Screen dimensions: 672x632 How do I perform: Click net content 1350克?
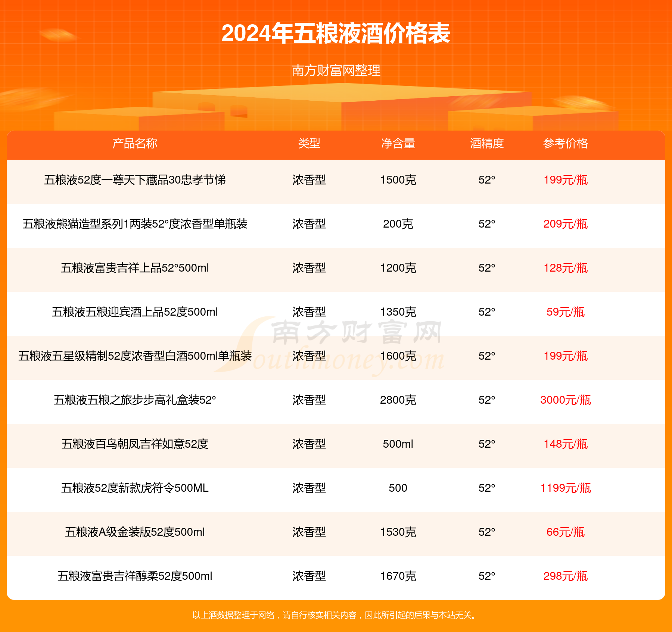398,312
